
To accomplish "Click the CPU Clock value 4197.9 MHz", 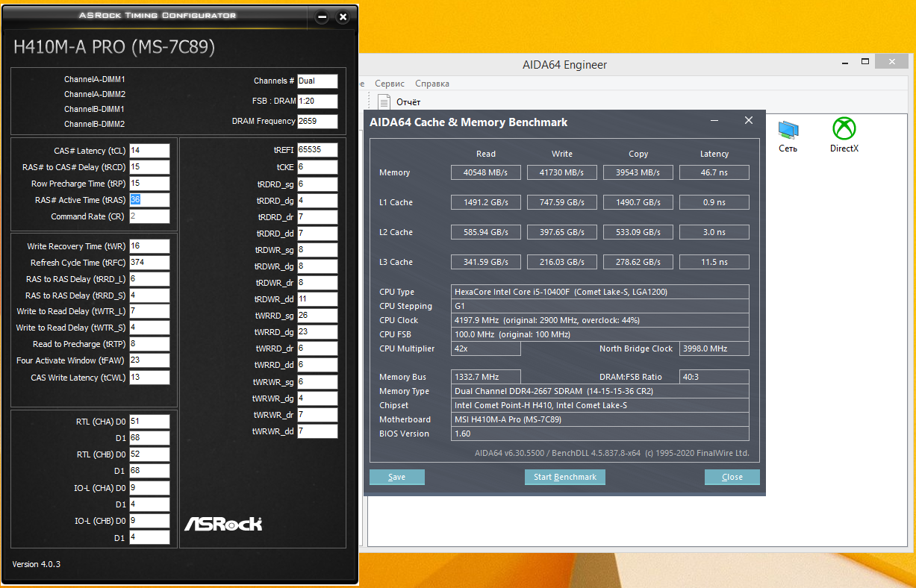I will point(600,320).
